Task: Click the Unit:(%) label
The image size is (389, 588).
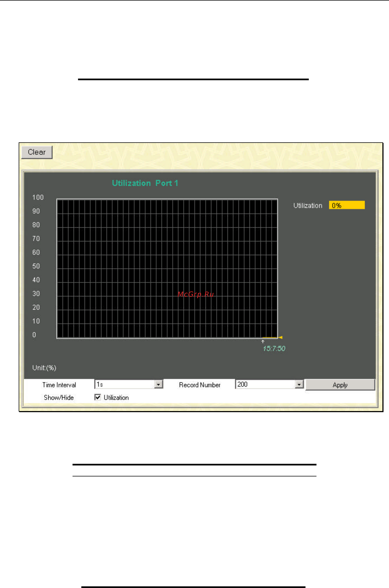Action: pos(44,368)
